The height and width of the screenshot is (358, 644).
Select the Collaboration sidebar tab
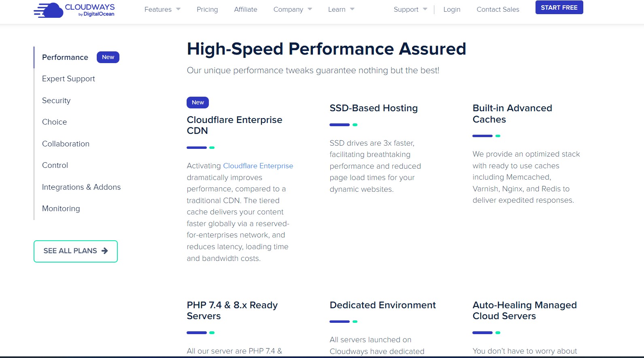coord(66,144)
